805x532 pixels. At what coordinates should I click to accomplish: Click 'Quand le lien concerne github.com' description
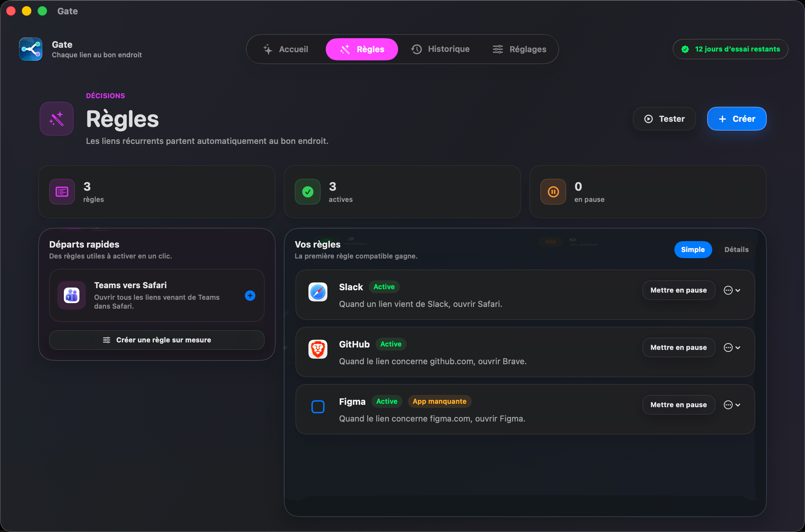tap(433, 361)
